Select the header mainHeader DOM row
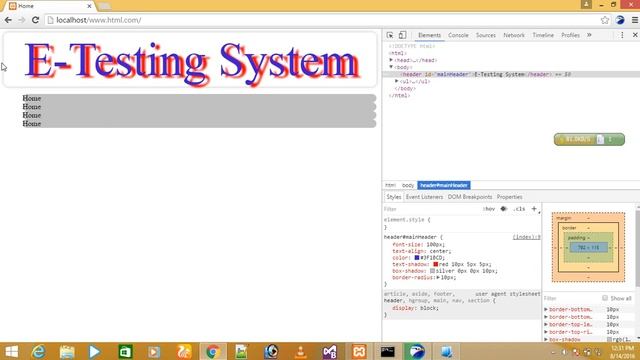The height and width of the screenshot is (360, 640). 511,74
